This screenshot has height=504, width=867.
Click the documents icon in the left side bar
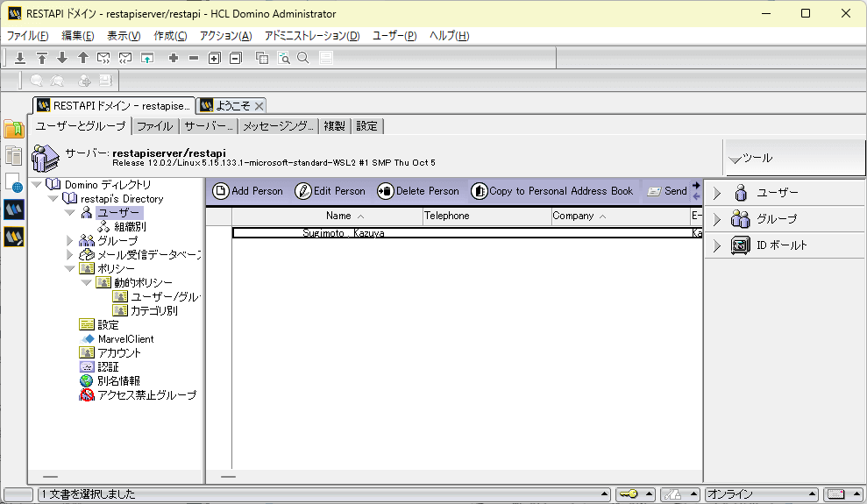tap(14, 156)
